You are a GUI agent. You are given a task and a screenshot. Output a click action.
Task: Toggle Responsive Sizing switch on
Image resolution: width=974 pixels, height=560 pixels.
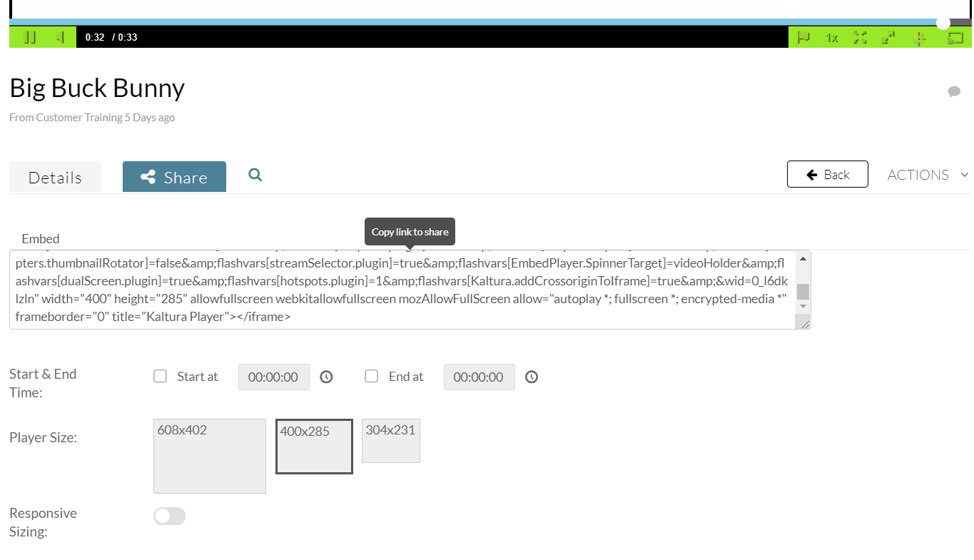(170, 516)
